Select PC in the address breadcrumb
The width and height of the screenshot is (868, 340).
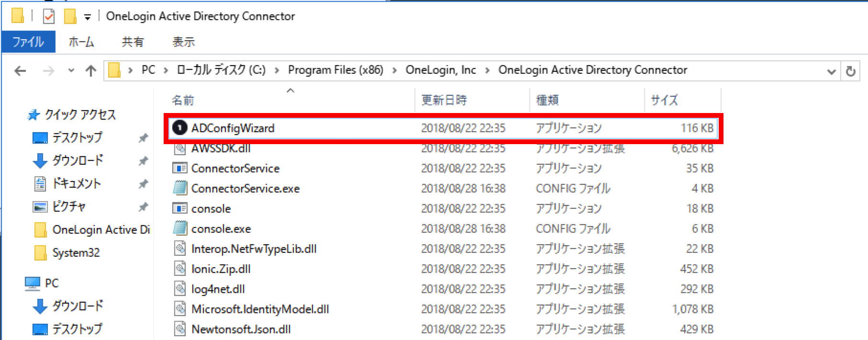pyautogui.click(x=148, y=70)
